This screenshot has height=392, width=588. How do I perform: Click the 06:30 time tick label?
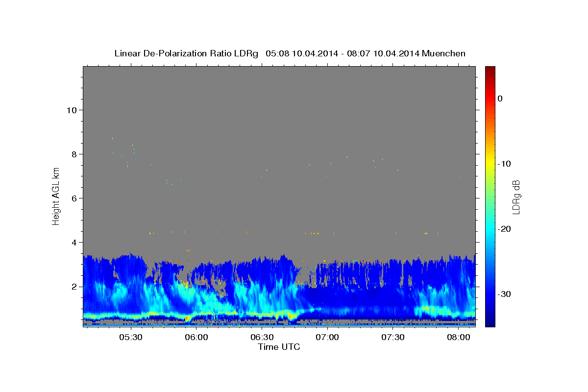click(262, 337)
